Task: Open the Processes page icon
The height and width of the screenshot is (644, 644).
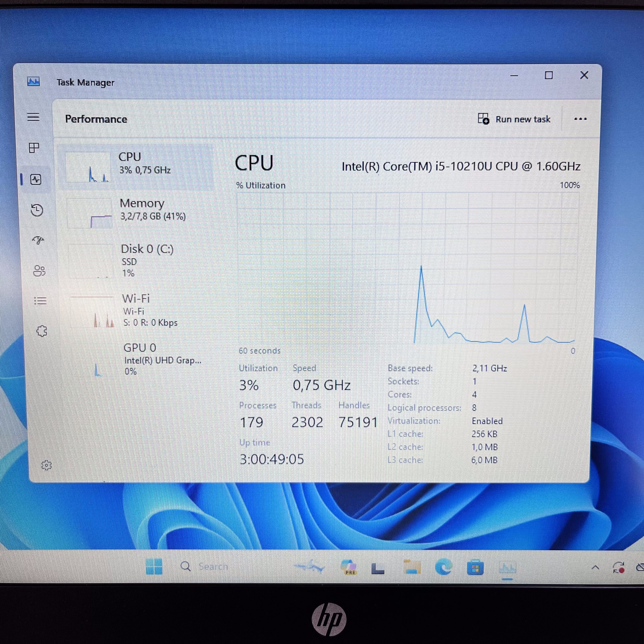Action: (x=34, y=148)
